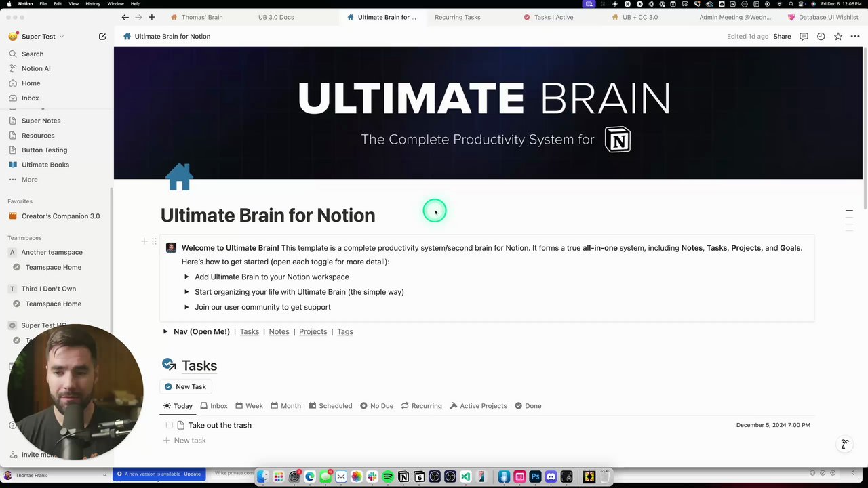Create a new page with compose icon
Image resolution: width=868 pixels, height=488 pixels.
tap(102, 36)
